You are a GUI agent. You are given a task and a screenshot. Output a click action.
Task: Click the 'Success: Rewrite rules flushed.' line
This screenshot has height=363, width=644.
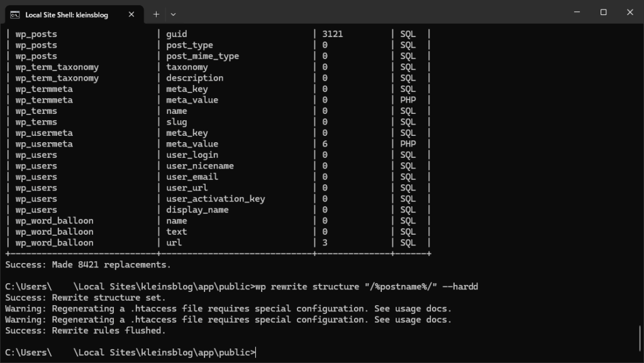pyautogui.click(x=86, y=330)
